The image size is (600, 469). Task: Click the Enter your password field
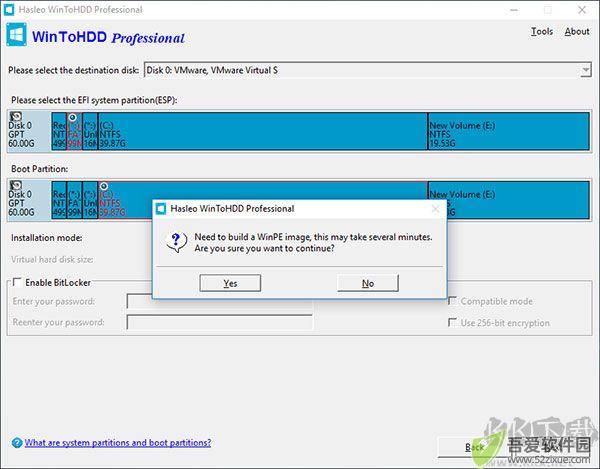(220, 301)
